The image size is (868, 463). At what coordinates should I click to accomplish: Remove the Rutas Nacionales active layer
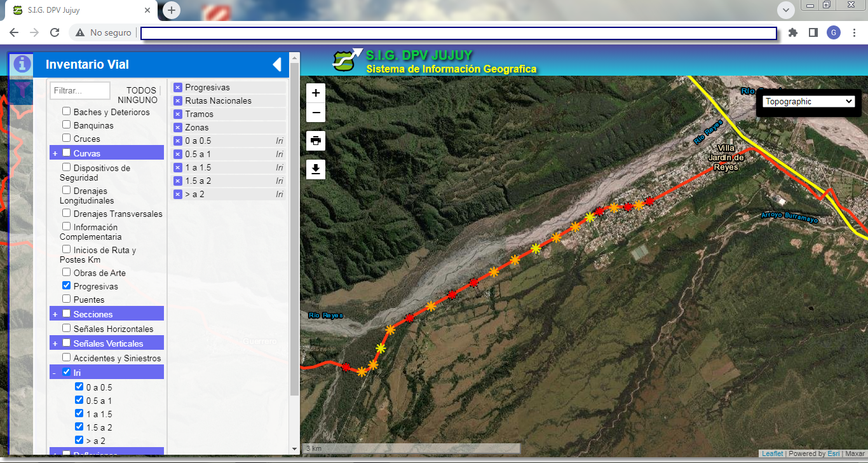pyautogui.click(x=178, y=101)
